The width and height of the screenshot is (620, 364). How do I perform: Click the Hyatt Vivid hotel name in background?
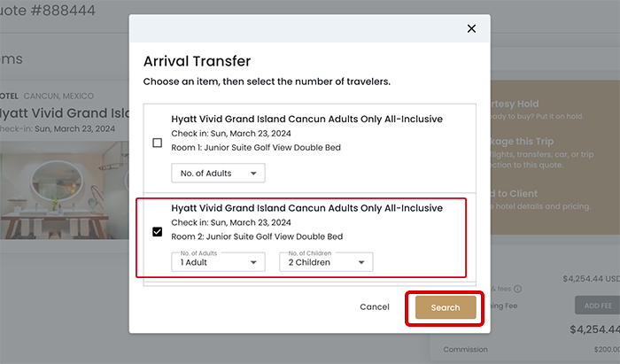click(64, 113)
